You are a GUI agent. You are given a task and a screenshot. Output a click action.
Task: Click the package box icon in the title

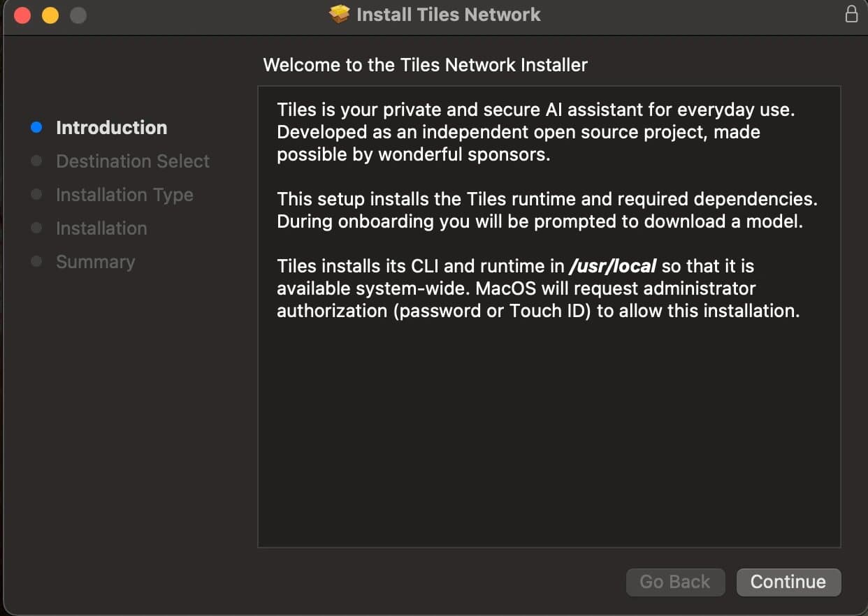click(340, 14)
